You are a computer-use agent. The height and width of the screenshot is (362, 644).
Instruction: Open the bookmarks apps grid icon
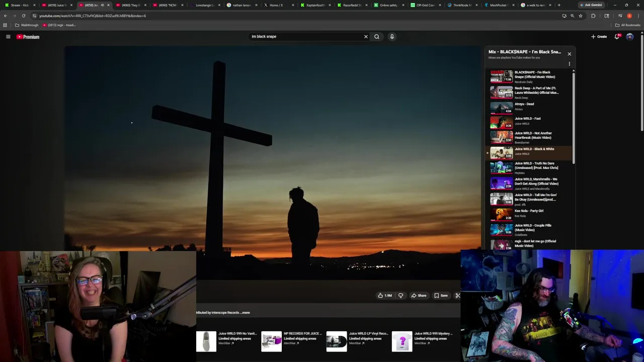click(5, 25)
